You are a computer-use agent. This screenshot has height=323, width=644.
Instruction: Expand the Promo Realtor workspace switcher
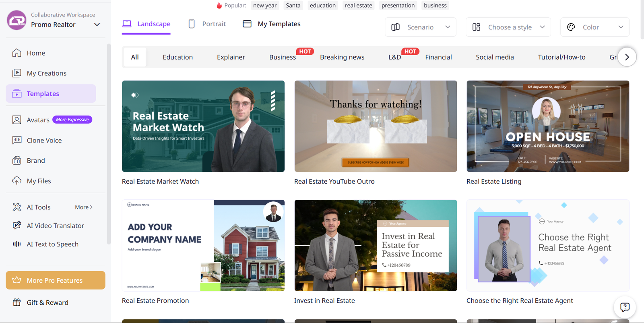[x=97, y=25]
